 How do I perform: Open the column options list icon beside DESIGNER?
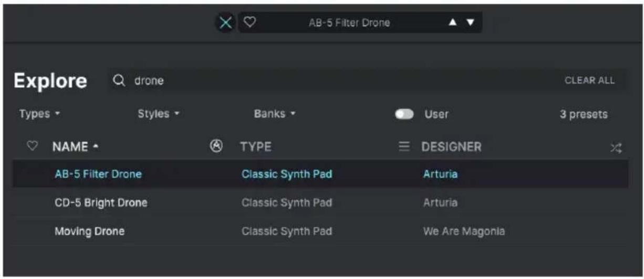[404, 148]
